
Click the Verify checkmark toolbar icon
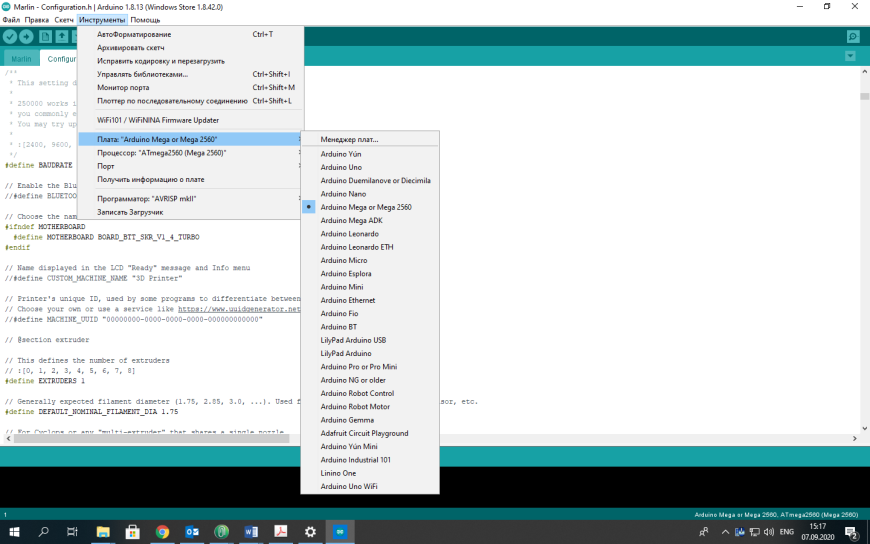10,37
